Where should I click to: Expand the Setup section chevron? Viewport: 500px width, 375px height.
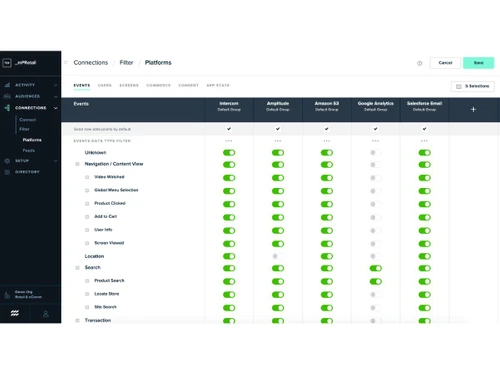55,161
